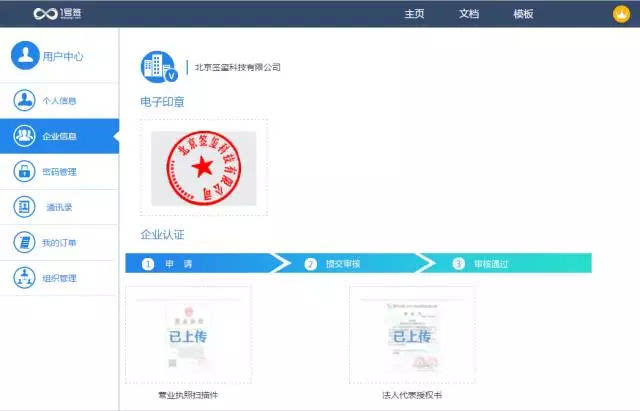Screen dimensions: 640x411
Task: Open 个人信息 in the sidebar
Action: [60, 101]
